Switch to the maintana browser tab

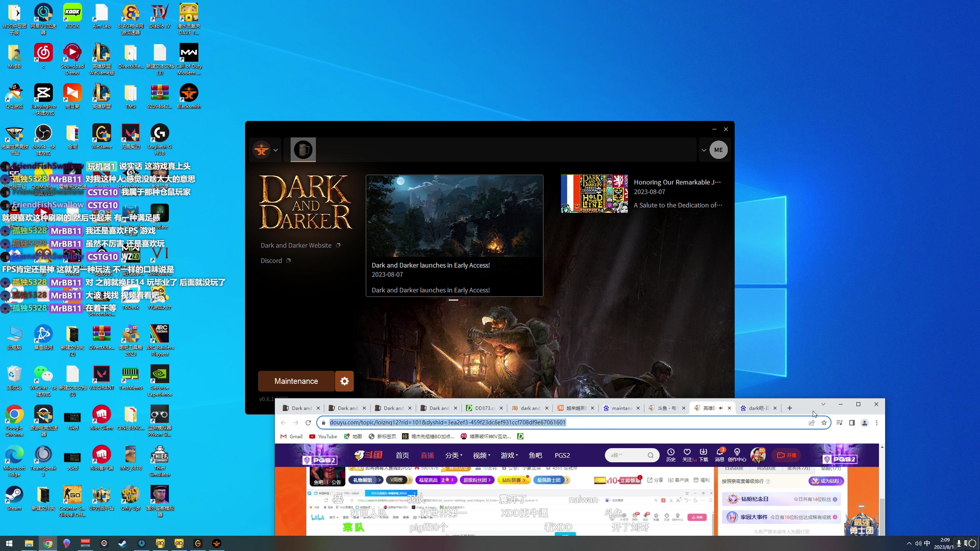click(x=621, y=408)
